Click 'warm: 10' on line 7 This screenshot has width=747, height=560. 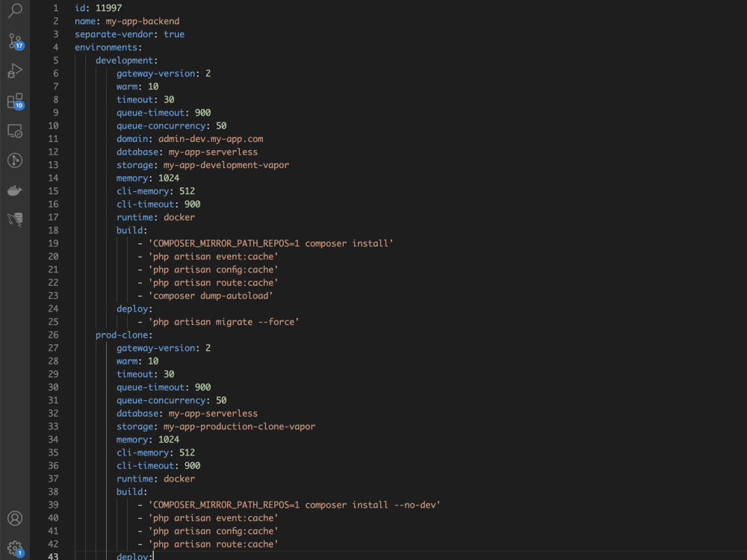click(x=137, y=87)
